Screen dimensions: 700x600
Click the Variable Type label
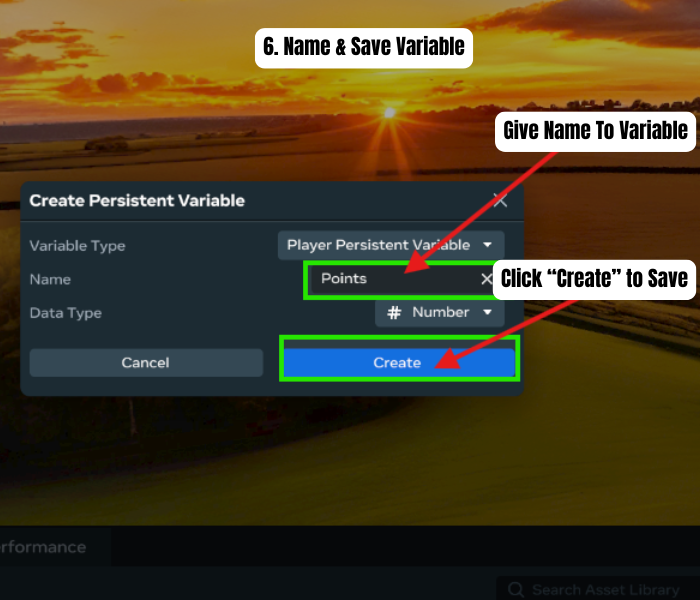(x=77, y=246)
